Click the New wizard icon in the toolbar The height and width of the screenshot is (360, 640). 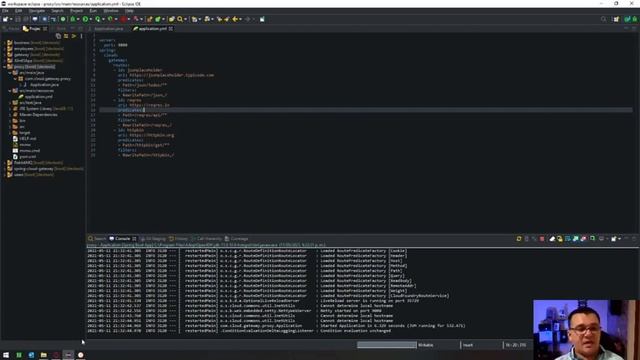pos(5,19)
